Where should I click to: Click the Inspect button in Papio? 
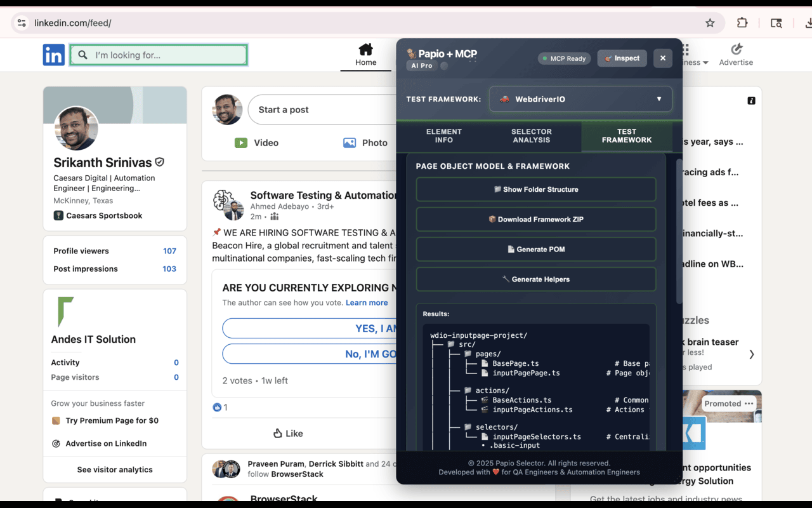(622, 58)
